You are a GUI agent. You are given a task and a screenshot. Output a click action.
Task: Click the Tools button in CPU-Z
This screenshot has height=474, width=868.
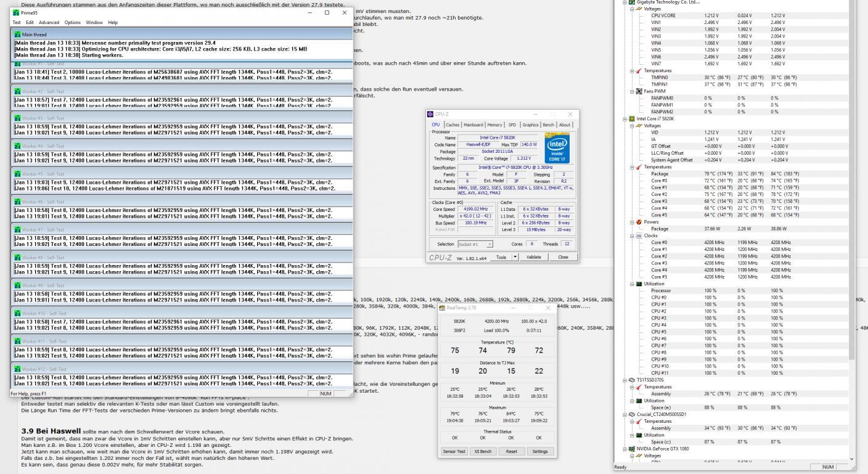501,257
